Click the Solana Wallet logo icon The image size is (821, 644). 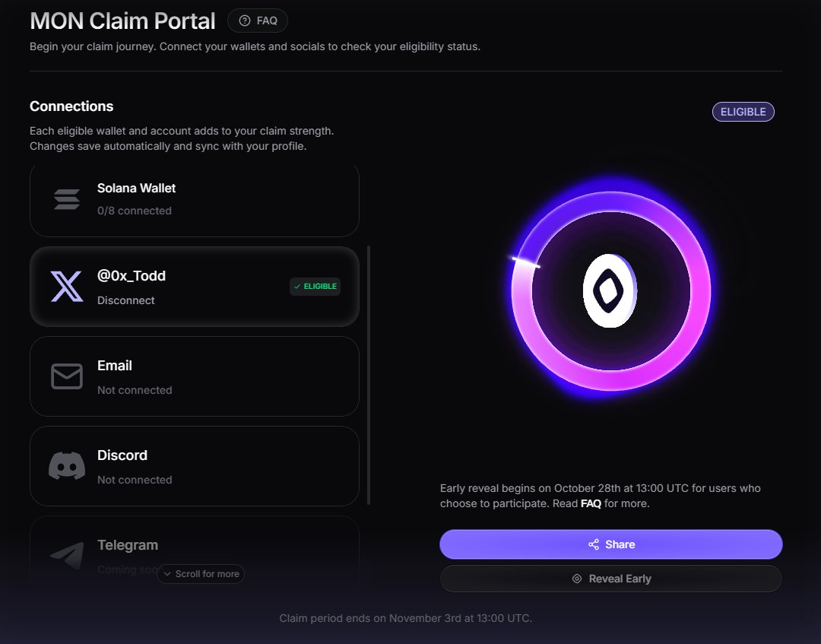click(67, 199)
